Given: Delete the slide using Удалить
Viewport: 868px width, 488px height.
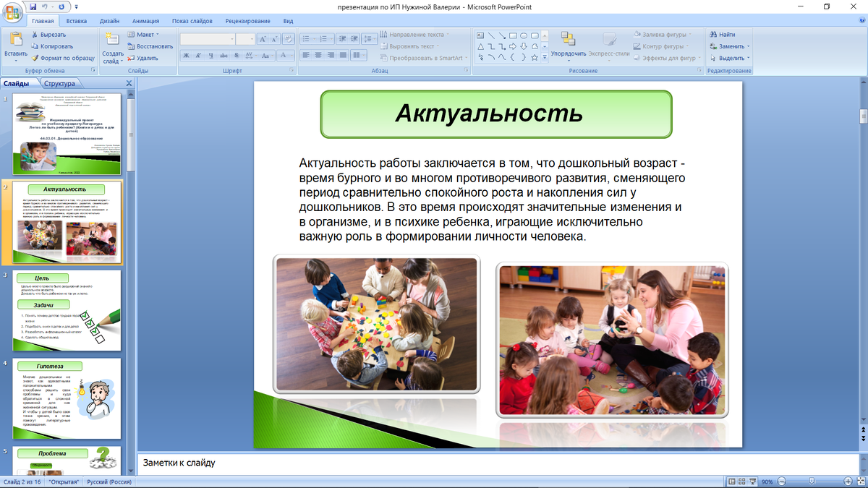Looking at the screenshot, I should (142, 58).
